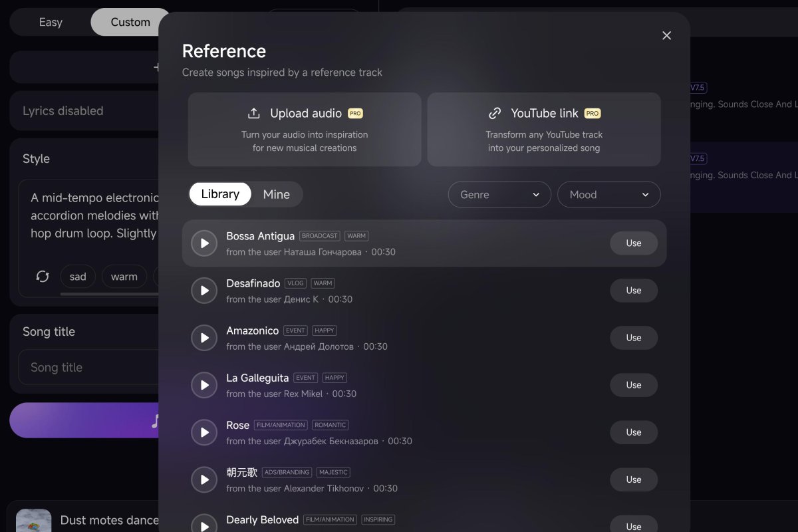Image resolution: width=798 pixels, height=532 pixels.
Task: Select the 'sad' style tag
Action: (78, 276)
